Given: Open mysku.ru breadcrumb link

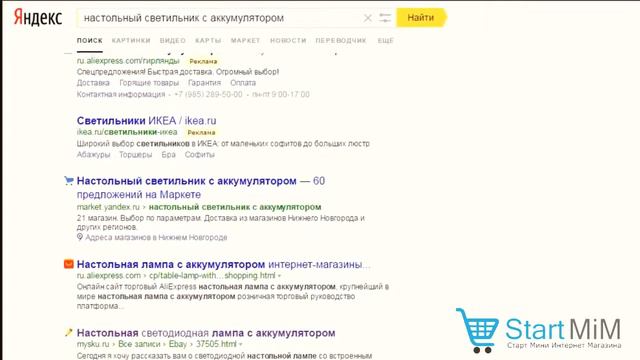Looking at the screenshot, I should tap(93, 344).
